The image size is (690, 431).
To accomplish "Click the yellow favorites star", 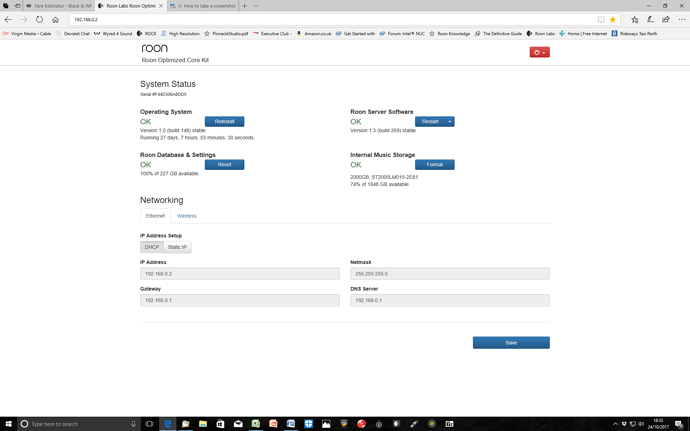I will point(613,19).
